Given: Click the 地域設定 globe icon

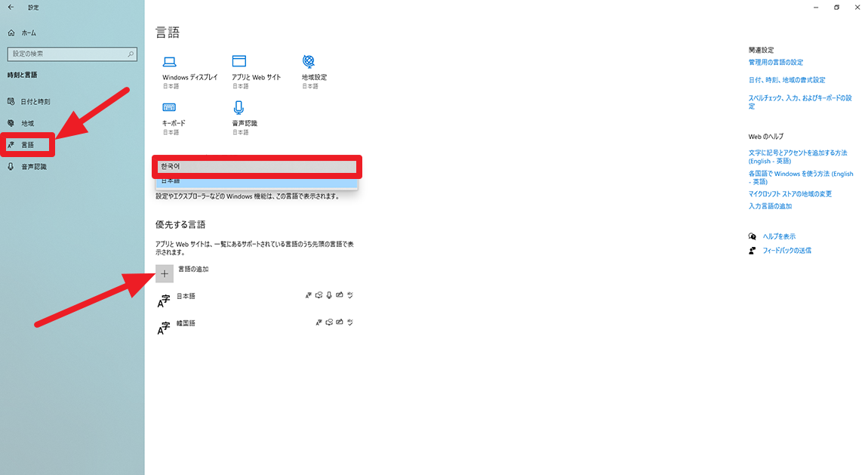Looking at the screenshot, I should coord(309,61).
